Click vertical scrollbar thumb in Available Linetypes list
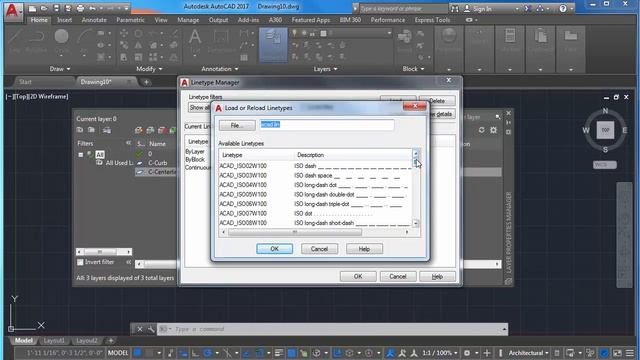 click(416, 162)
